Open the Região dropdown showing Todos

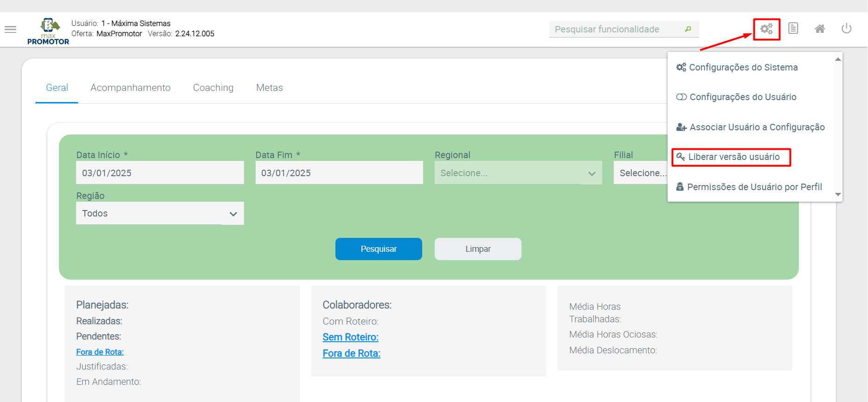click(x=160, y=214)
